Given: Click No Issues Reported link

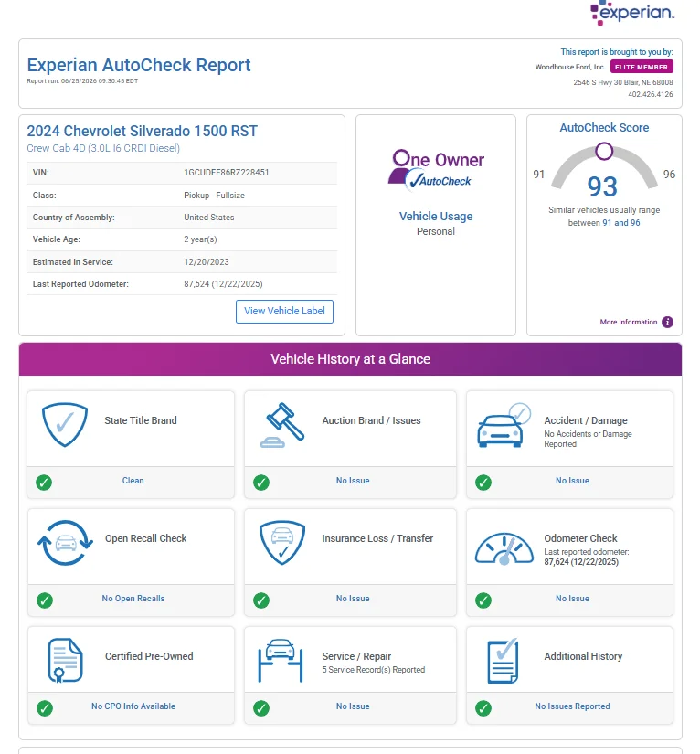Looking at the screenshot, I should coord(572,706).
